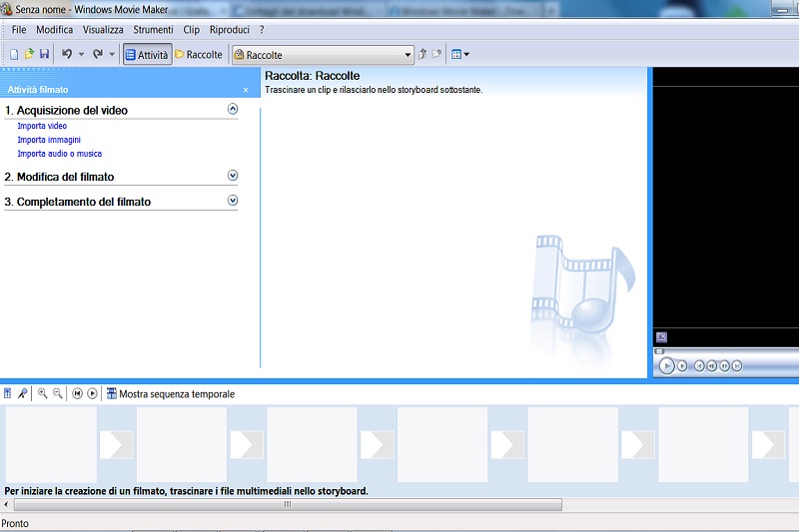
Task: Select the third empty storyboard cell
Action: (312, 444)
